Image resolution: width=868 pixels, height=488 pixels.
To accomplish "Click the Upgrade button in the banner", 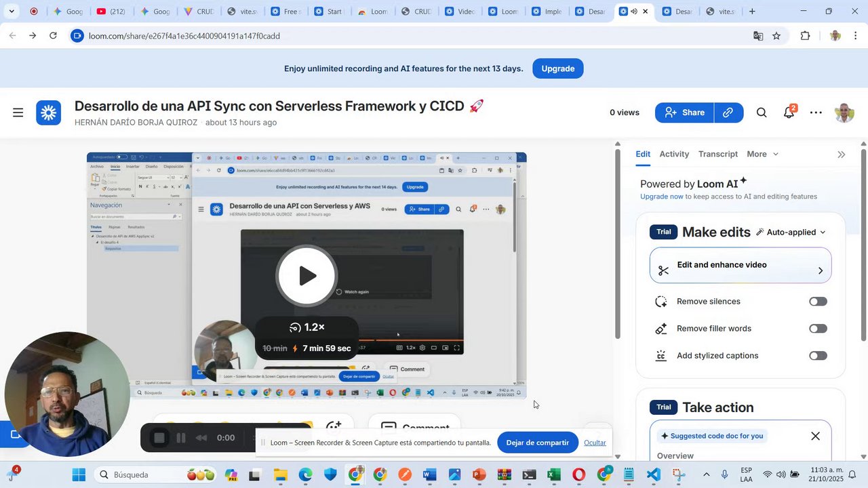I will [x=558, y=68].
